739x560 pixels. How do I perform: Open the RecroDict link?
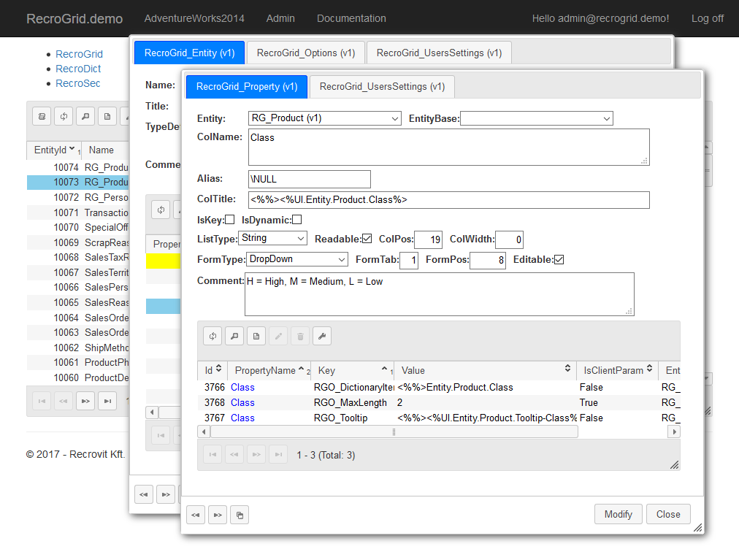[78, 69]
